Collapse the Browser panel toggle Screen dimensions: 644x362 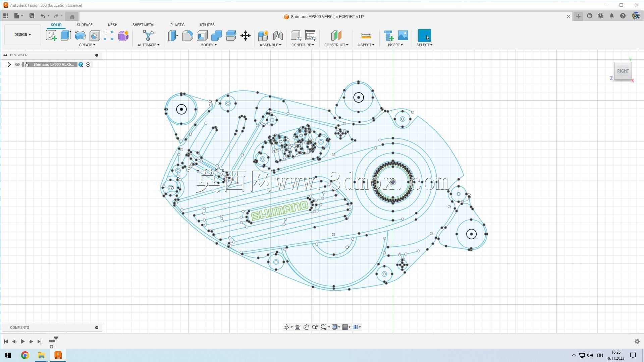click(x=5, y=55)
